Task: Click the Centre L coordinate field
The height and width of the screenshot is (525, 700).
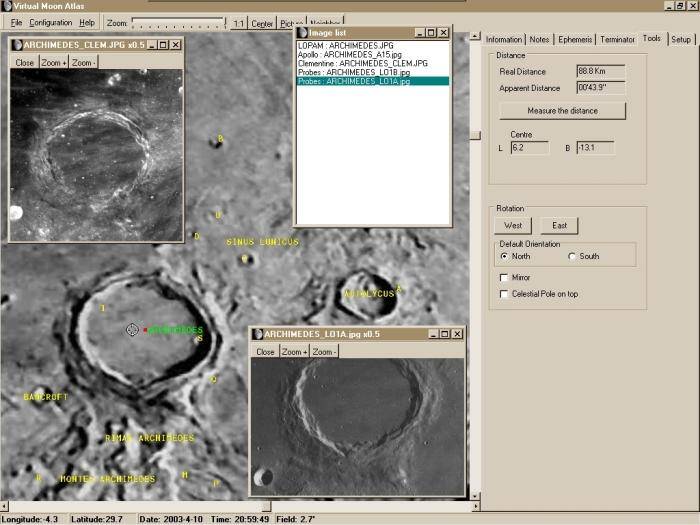Action: coord(529,148)
